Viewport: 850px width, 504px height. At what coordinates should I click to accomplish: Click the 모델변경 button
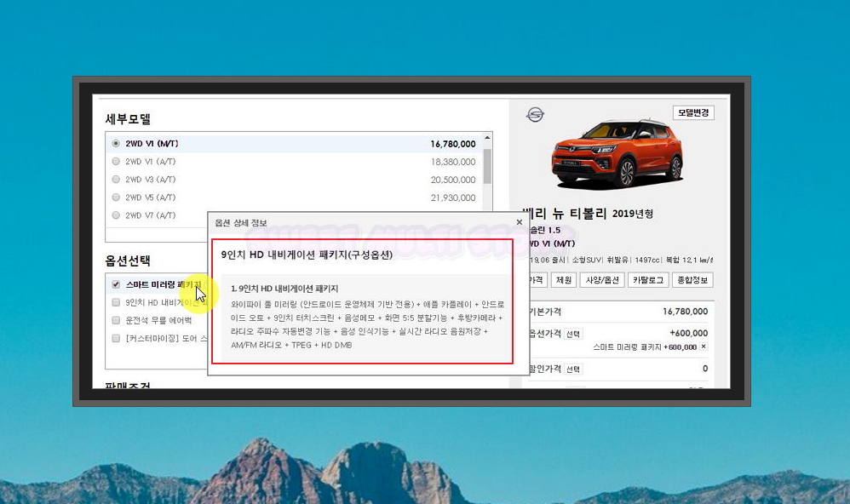click(693, 112)
